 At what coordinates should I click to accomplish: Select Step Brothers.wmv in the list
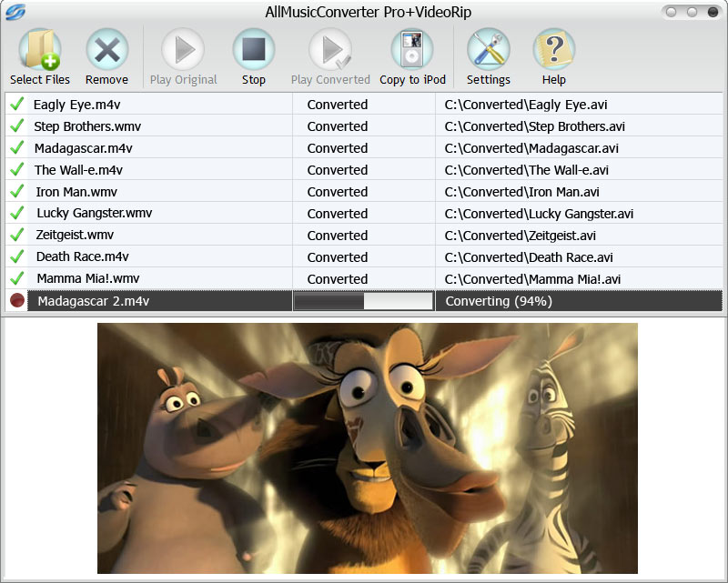point(87,126)
